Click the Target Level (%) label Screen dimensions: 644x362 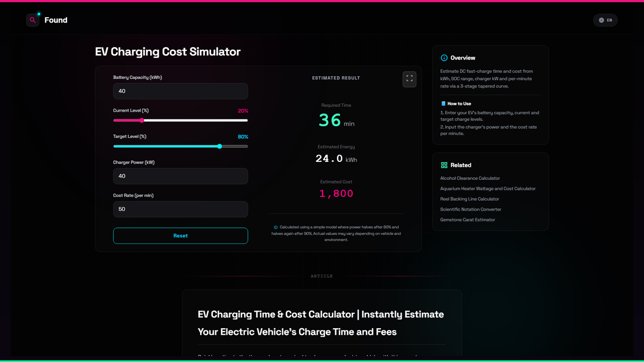pos(130,137)
